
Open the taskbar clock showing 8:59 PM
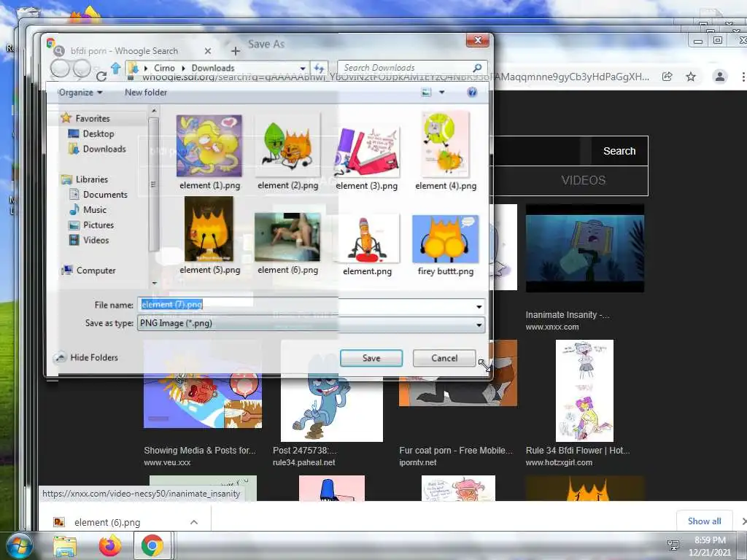(x=710, y=546)
